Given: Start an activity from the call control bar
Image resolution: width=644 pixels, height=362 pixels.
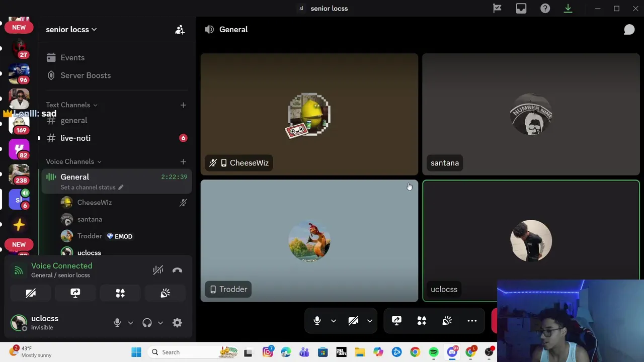Looking at the screenshot, I should point(422,321).
